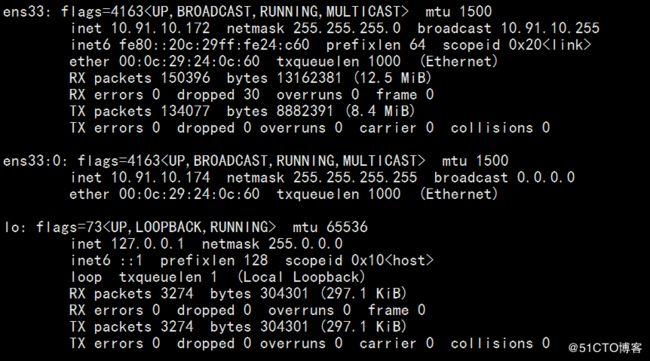Click the IP address 10.91.10.174
Viewport: 650px width, 361px height.
pos(160,177)
